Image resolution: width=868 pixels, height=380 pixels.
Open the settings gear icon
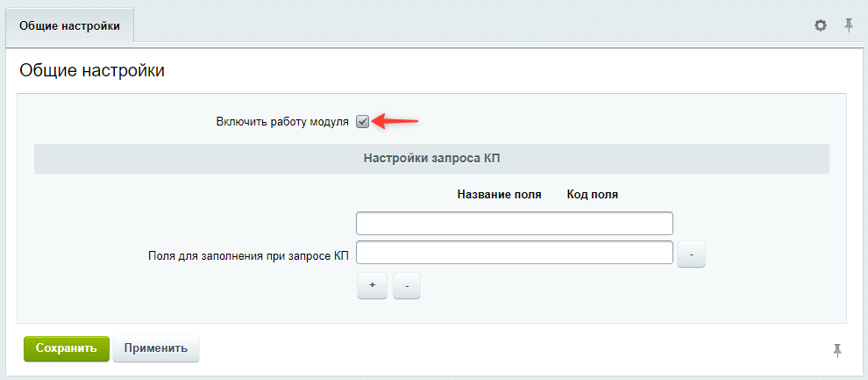(x=821, y=25)
